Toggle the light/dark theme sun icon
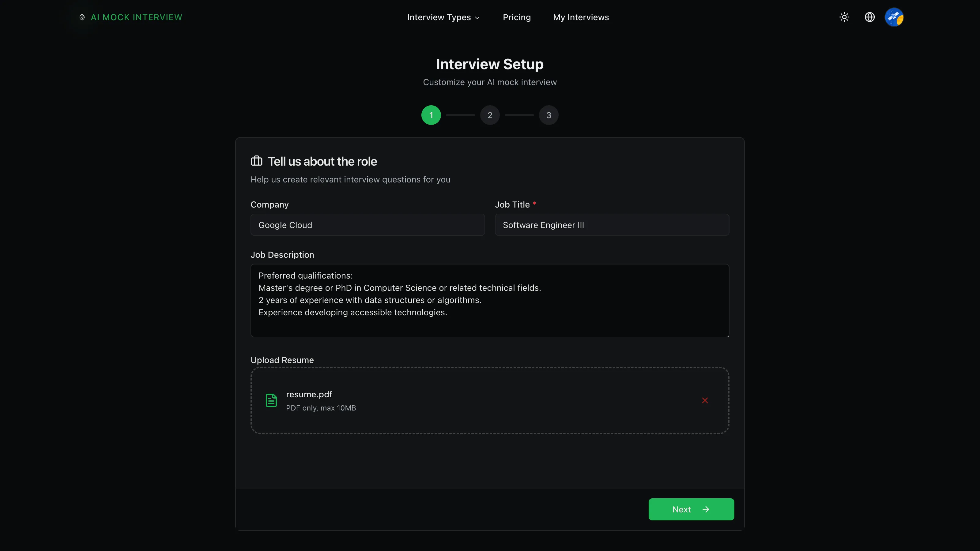The image size is (980, 551). (x=844, y=17)
